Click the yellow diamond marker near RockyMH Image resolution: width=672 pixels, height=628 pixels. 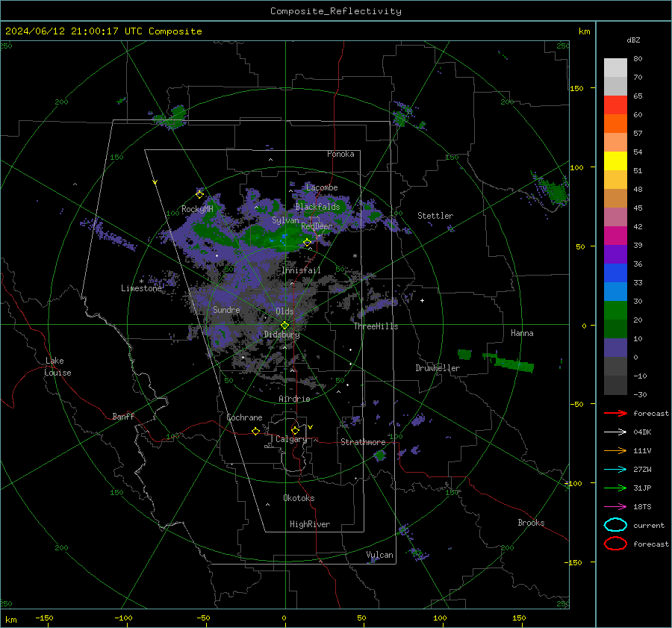tap(199, 195)
